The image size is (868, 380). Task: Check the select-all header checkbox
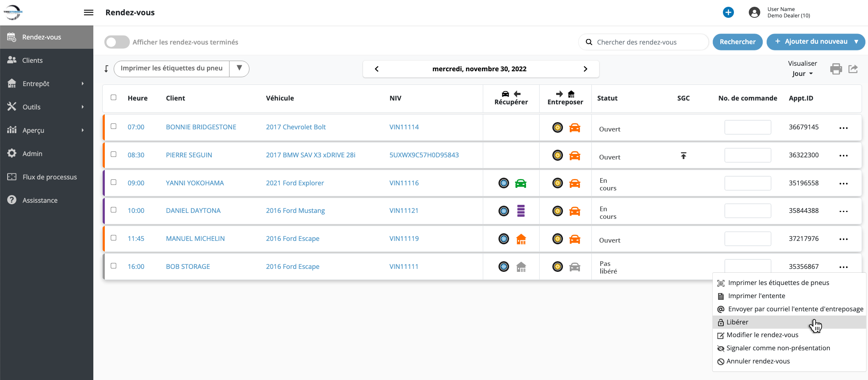114,98
